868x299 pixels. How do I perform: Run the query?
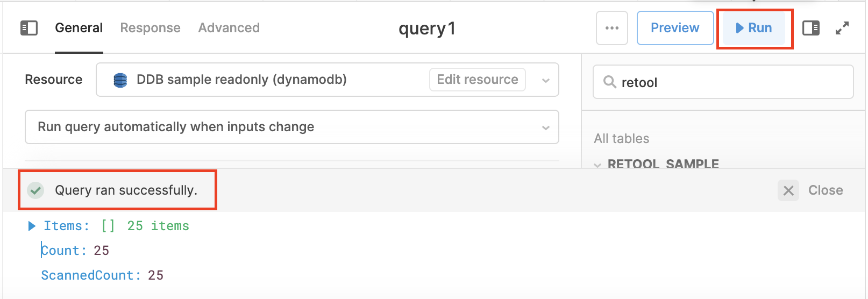(753, 28)
